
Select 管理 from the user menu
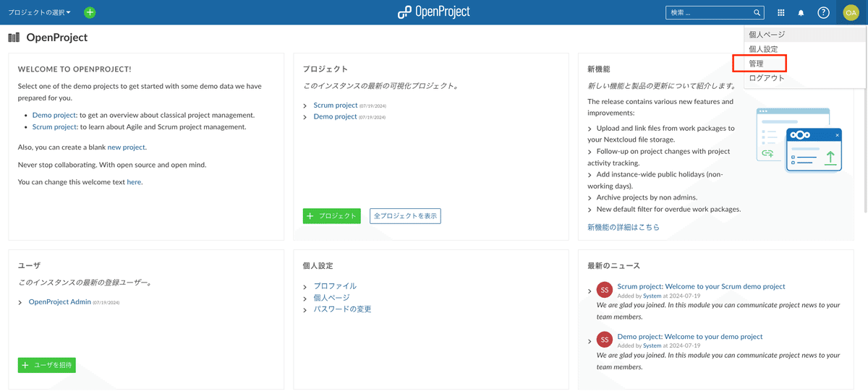coord(805,64)
